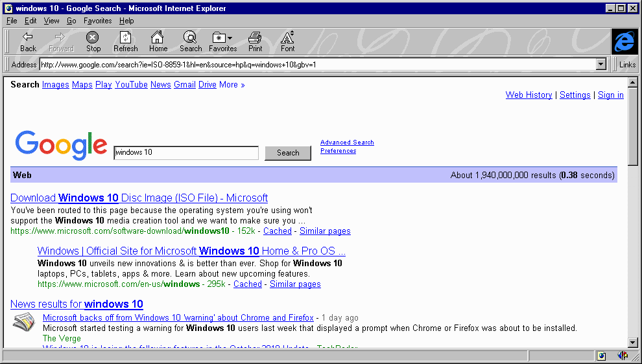
Task: Click the Address label
Action: [x=24, y=65]
